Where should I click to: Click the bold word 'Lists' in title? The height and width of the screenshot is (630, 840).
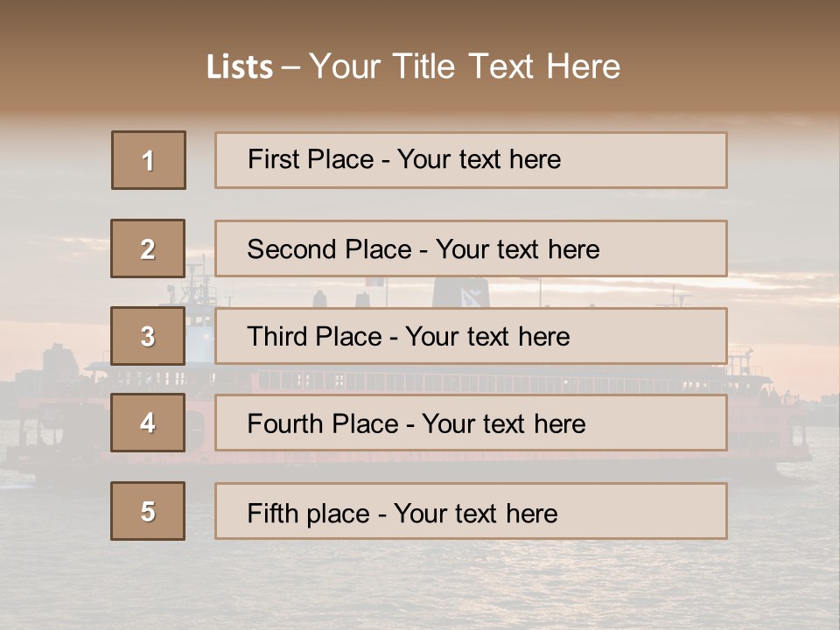(240, 67)
